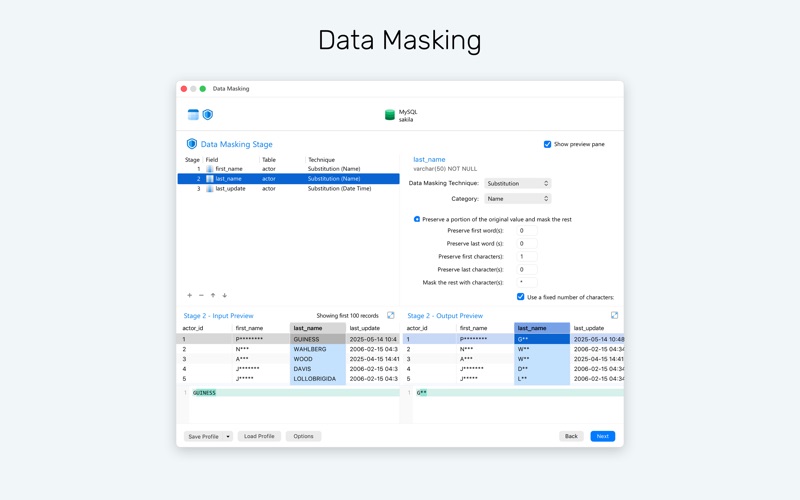Click Load Profile button
This screenshot has width=800, height=500.
click(259, 436)
